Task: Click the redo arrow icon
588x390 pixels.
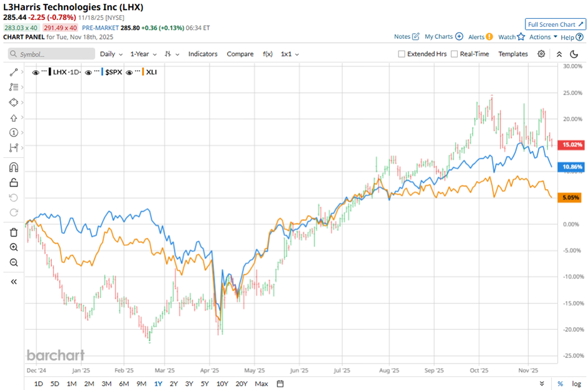Action: click(14, 213)
